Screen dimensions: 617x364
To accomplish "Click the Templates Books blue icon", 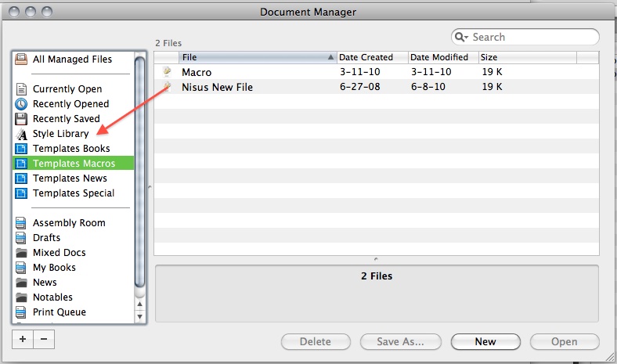I will 21,149.
